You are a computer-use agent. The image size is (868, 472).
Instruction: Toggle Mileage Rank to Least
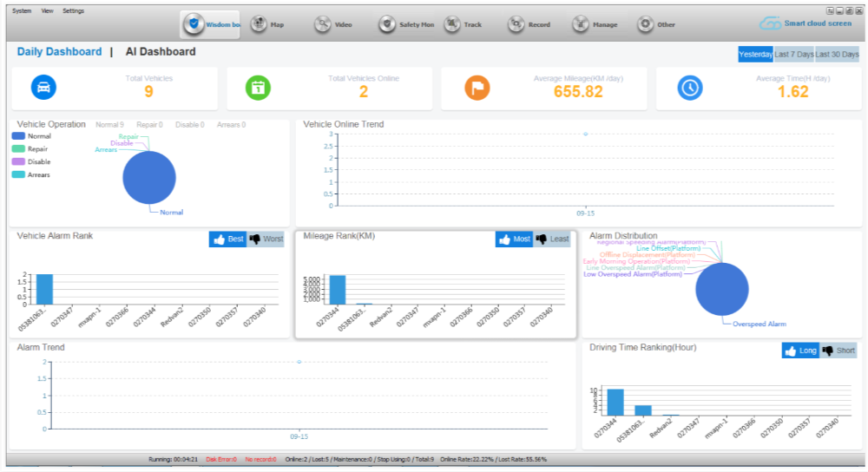pyautogui.click(x=553, y=239)
